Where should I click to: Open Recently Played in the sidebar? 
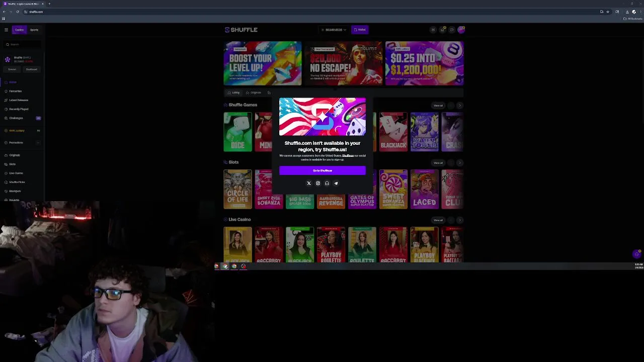pos(18,109)
